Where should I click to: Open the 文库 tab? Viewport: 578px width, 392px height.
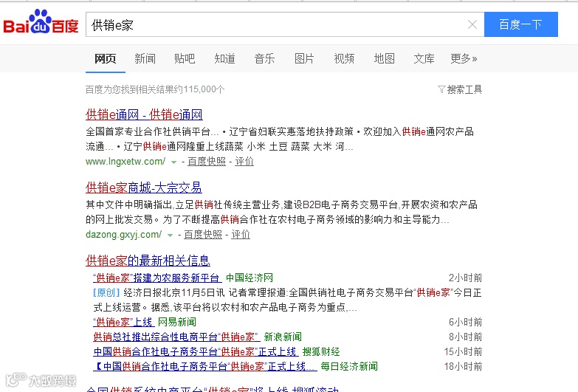point(424,58)
